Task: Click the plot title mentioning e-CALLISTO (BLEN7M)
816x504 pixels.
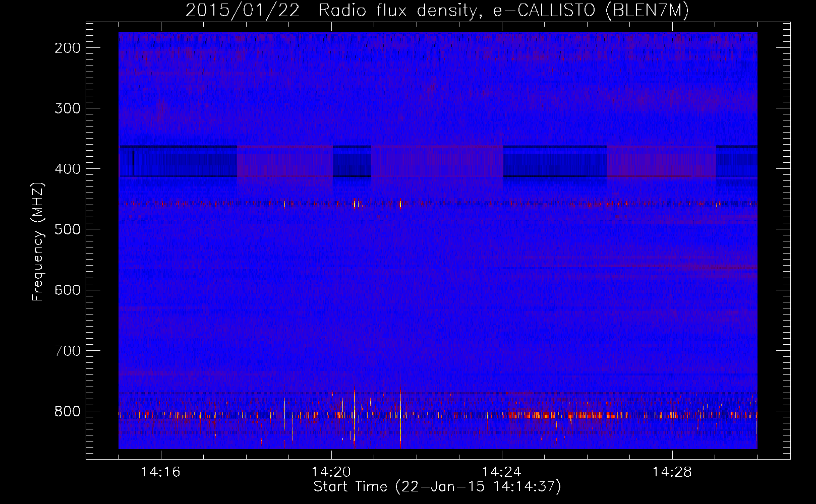Action: [x=437, y=10]
